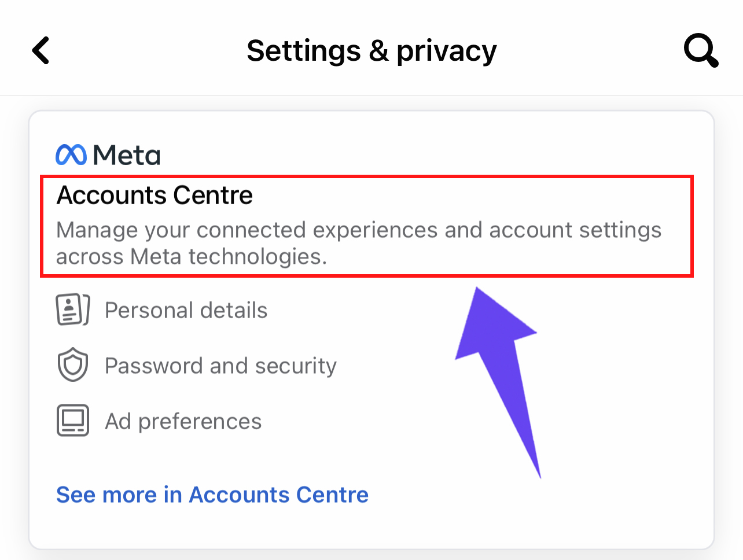
Task: Open search with the magnifying glass icon
Action: pyautogui.click(x=701, y=50)
